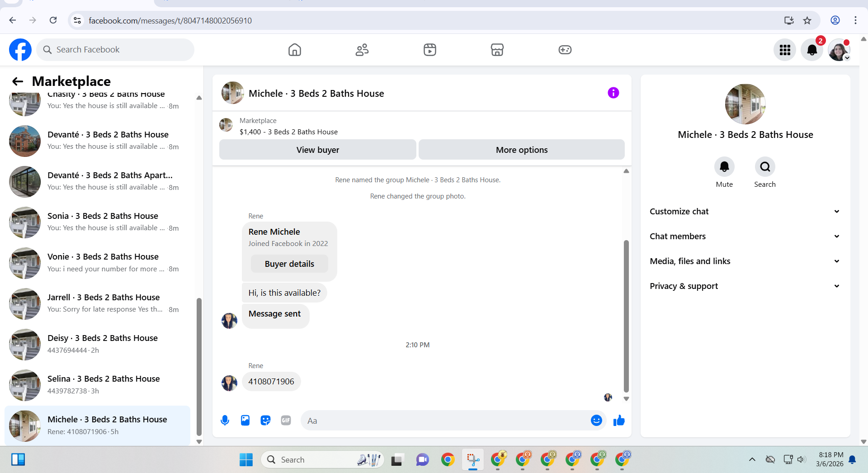
Task: Click View buyer button
Action: 318,150
